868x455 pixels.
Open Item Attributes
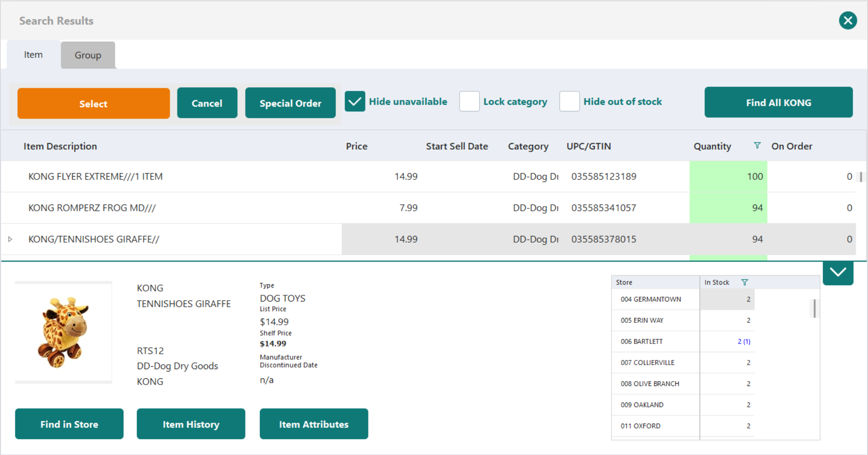tap(314, 424)
